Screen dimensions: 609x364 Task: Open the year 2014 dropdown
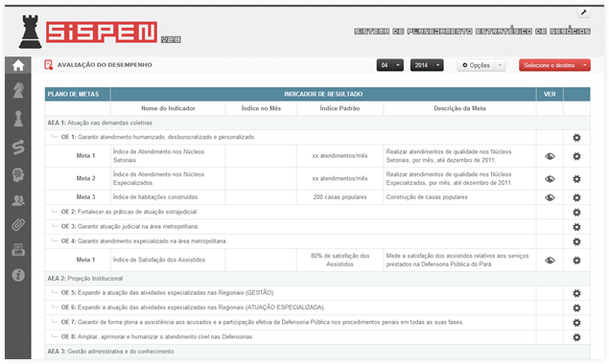(427, 65)
